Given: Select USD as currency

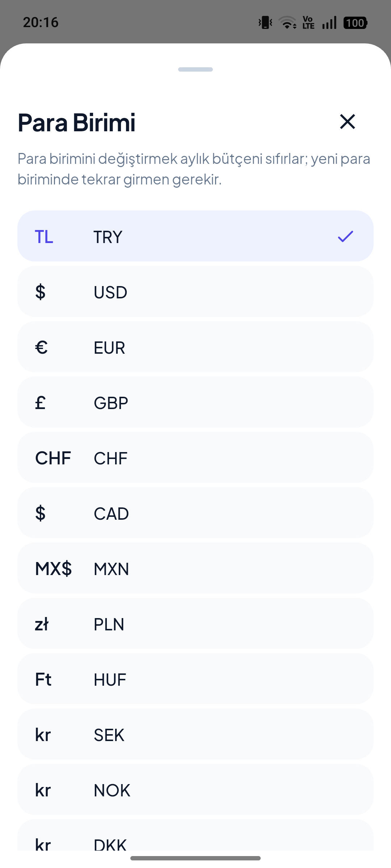Looking at the screenshot, I should 195,292.
